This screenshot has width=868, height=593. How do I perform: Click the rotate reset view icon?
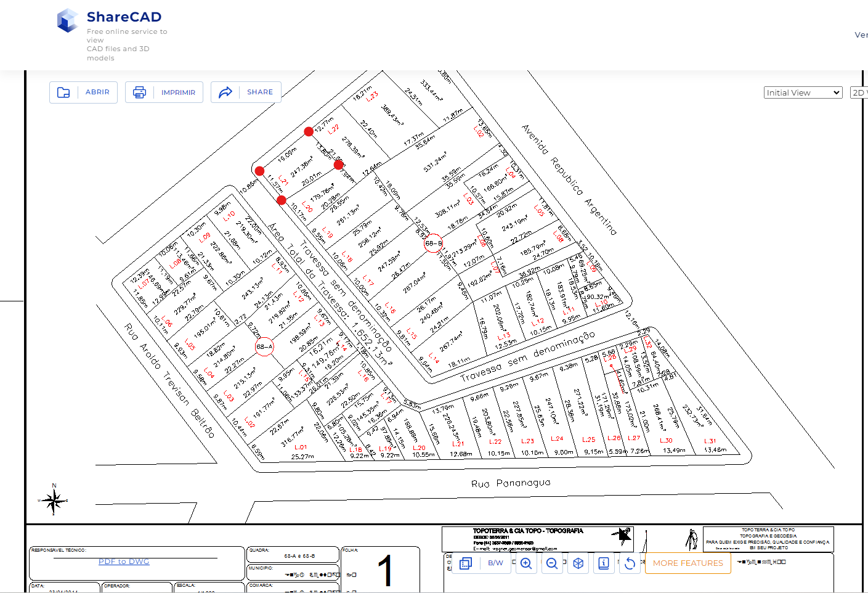tap(630, 563)
